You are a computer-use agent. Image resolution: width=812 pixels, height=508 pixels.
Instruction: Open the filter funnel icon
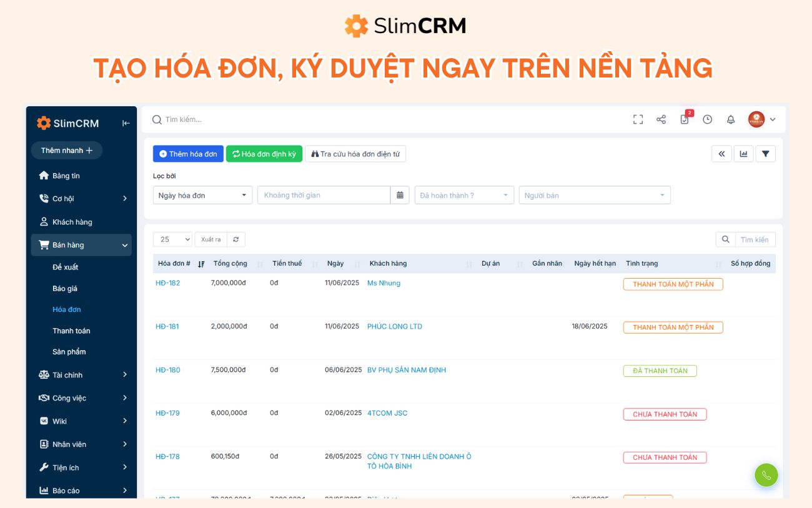point(766,153)
